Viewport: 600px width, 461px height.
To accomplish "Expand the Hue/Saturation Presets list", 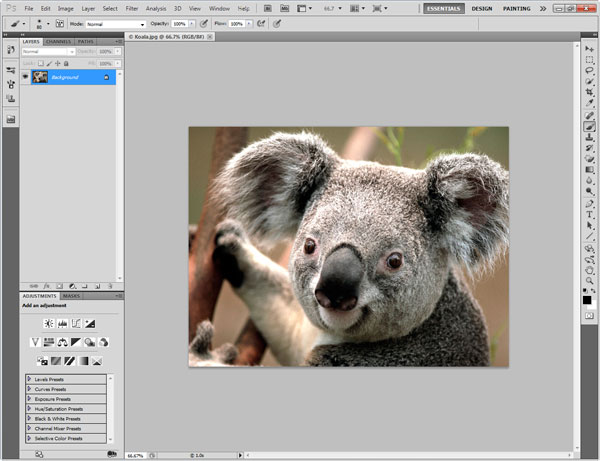I will click(x=29, y=409).
